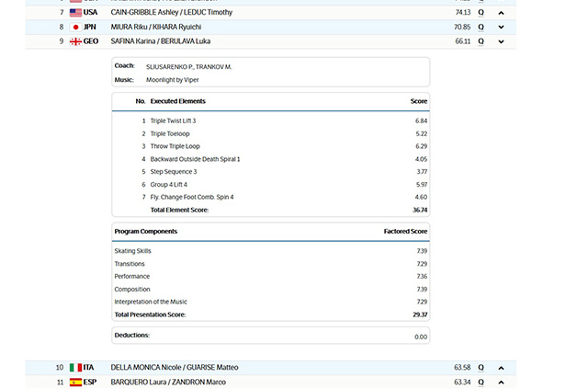Toggle details chevron for CAIN-GRIBBLE / LEDUC row
This screenshot has width=588, height=389.
point(501,13)
